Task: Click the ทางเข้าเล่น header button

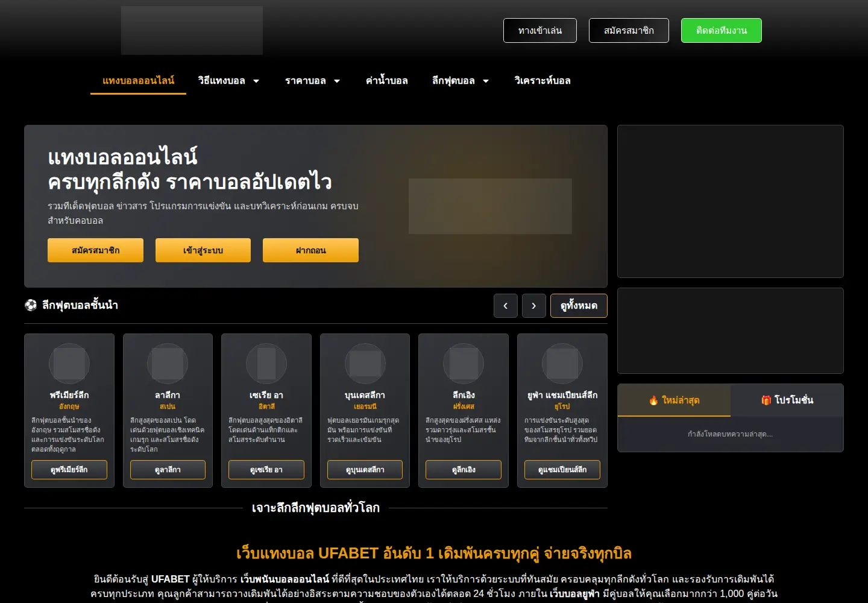Action: click(x=540, y=31)
